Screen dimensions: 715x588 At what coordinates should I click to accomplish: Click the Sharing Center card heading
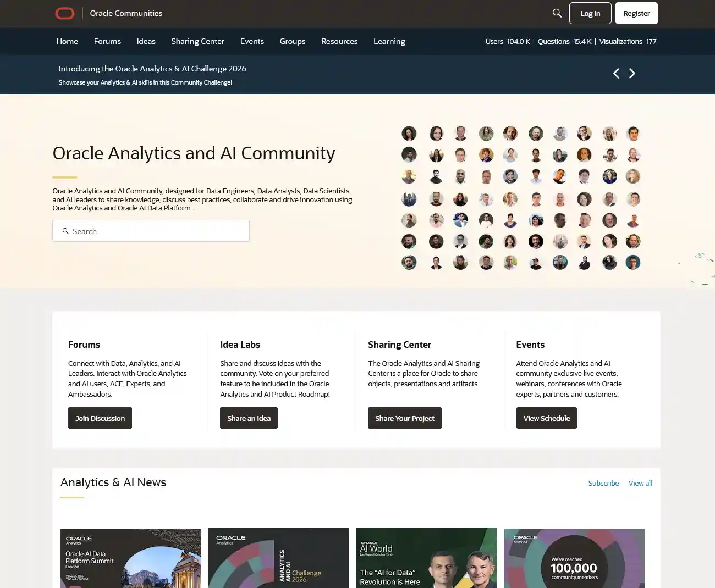coord(400,345)
